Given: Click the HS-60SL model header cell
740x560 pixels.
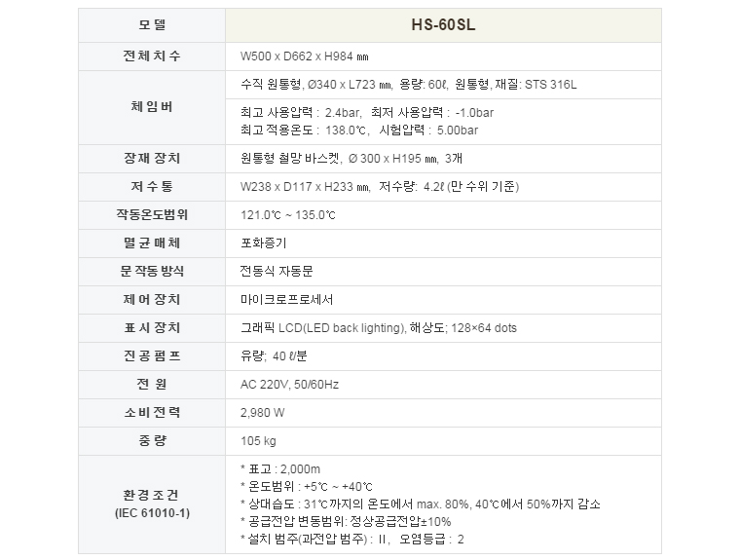Looking at the screenshot, I should (x=443, y=25).
